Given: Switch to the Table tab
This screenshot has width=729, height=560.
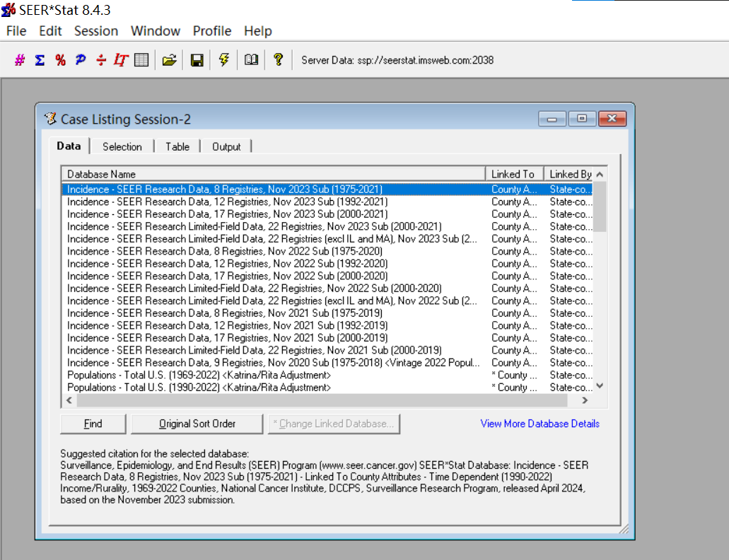Looking at the screenshot, I should [x=177, y=147].
